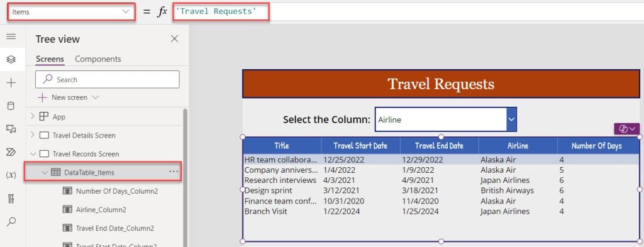Open the Power Automate icon in sidebar
The height and width of the screenshot is (247, 644).
click(11, 152)
